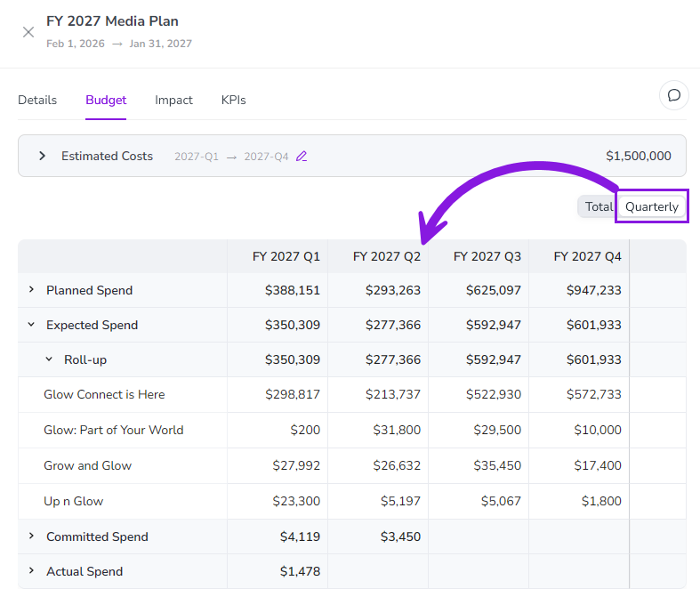Collapse the Expected Spend row

pos(31,324)
